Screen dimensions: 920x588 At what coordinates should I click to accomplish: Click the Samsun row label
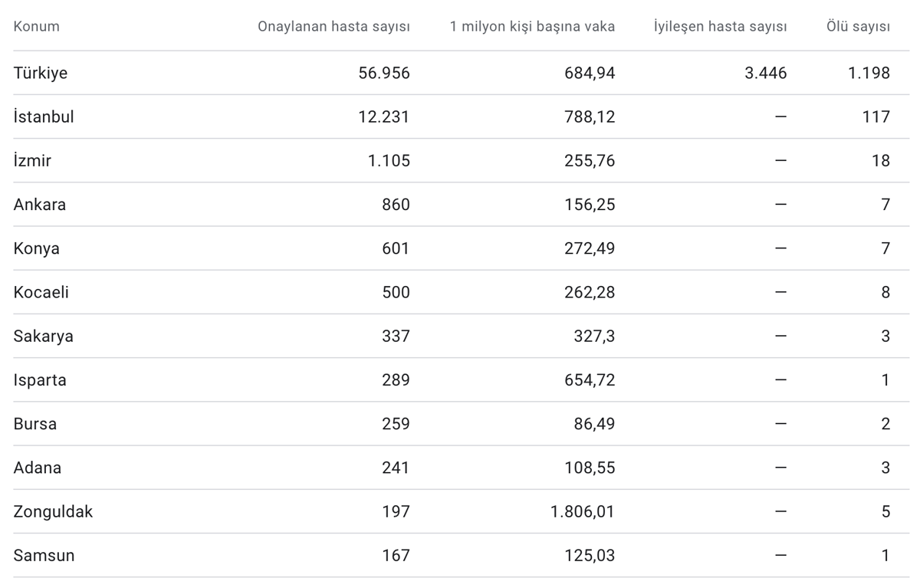44,555
